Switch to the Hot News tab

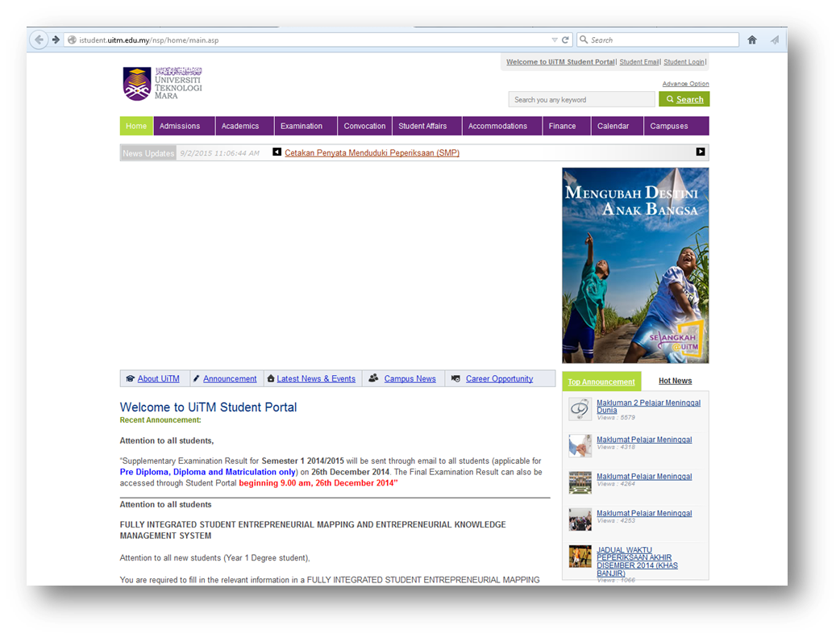675,381
